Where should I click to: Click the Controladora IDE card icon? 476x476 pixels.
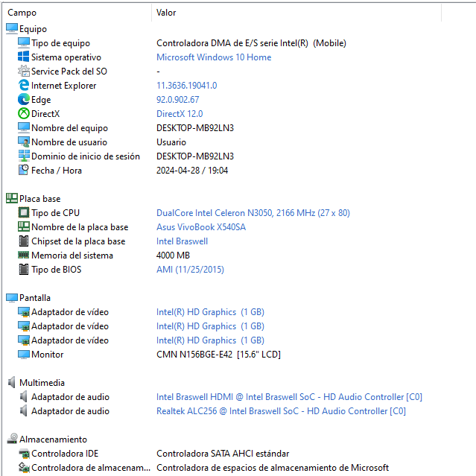pos(24,453)
